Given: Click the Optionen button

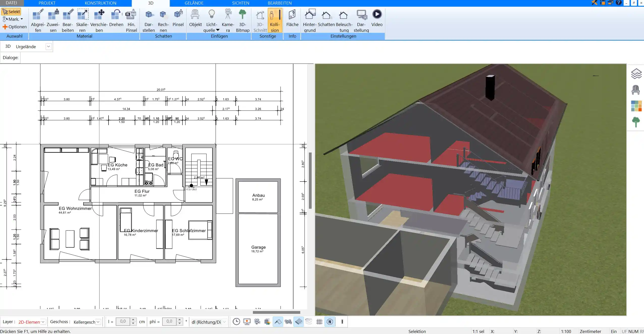Looking at the screenshot, I should [15, 27].
